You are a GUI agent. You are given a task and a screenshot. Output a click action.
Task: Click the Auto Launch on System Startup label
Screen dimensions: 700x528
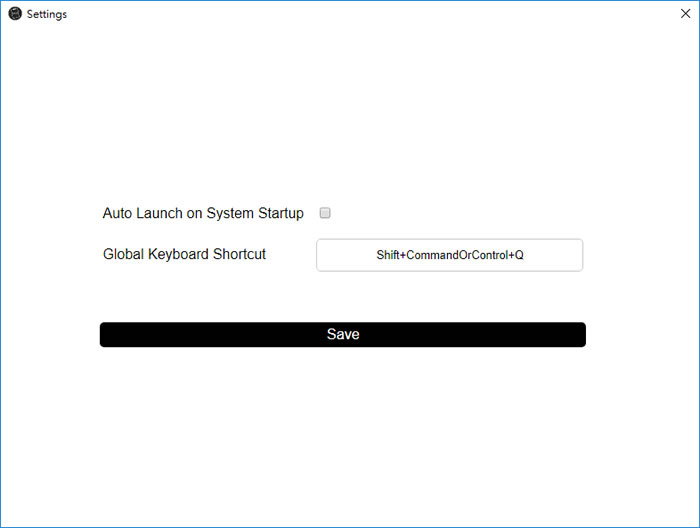click(203, 213)
